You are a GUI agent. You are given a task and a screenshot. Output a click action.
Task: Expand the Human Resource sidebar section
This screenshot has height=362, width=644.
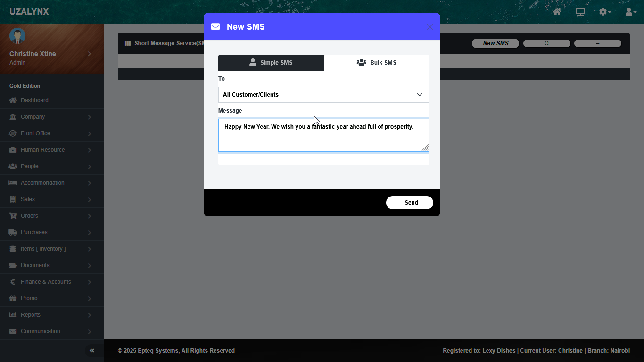tap(42, 150)
